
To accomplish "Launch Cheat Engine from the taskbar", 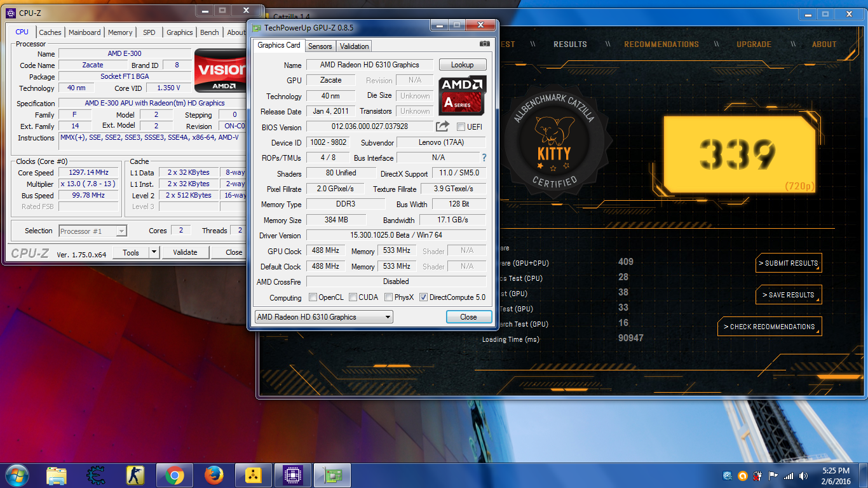I will pos(96,475).
